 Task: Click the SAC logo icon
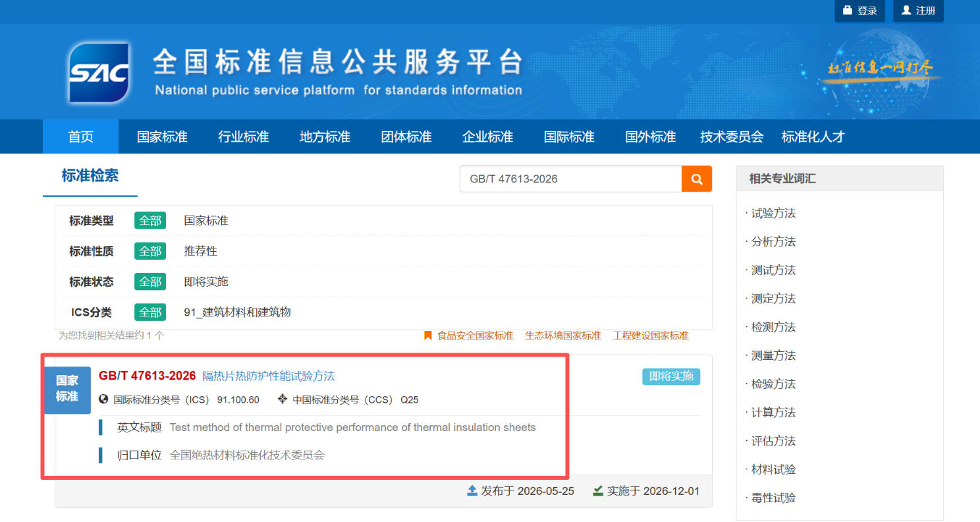point(99,72)
